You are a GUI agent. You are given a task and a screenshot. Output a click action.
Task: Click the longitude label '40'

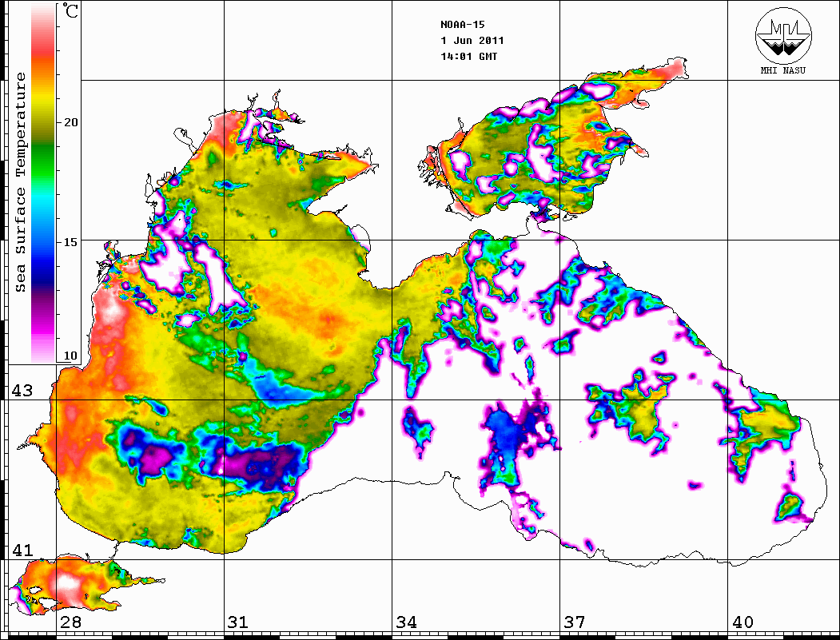(x=742, y=622)
